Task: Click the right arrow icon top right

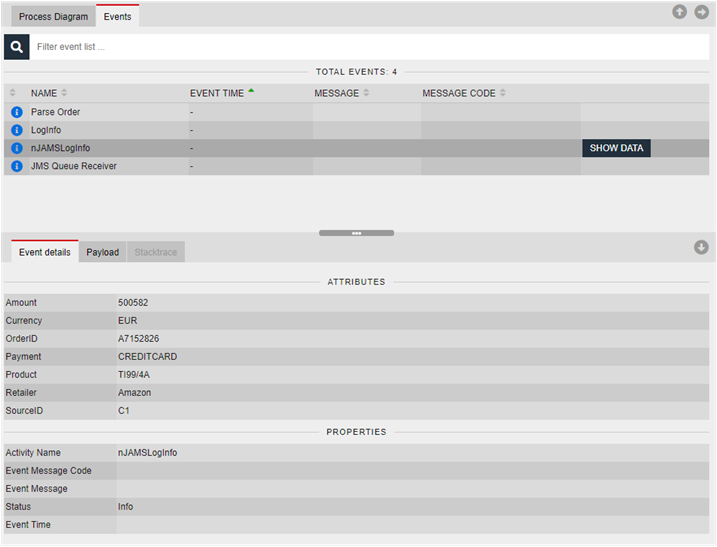Action: tap(701, 12)
